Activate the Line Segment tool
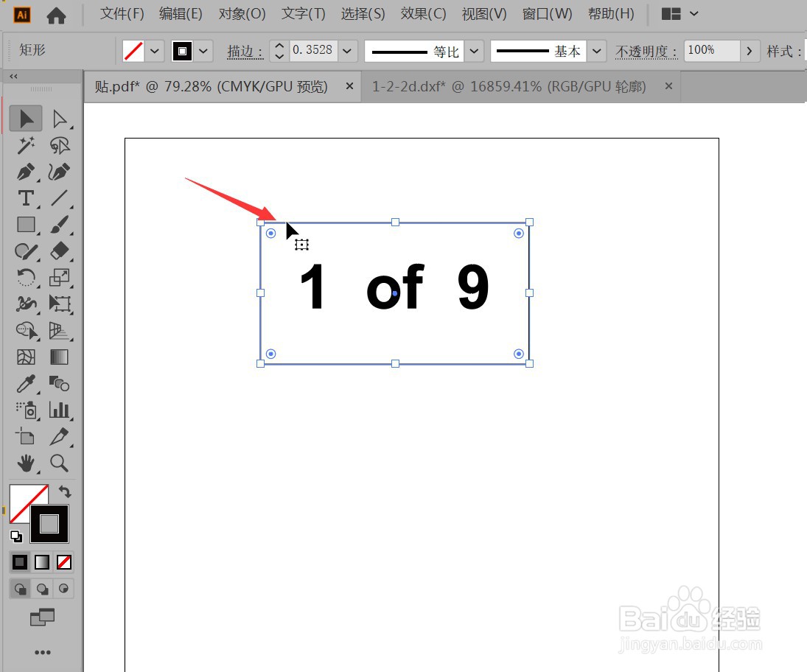Viewport: 807px width, 672px height. click(x=60, y=198)
